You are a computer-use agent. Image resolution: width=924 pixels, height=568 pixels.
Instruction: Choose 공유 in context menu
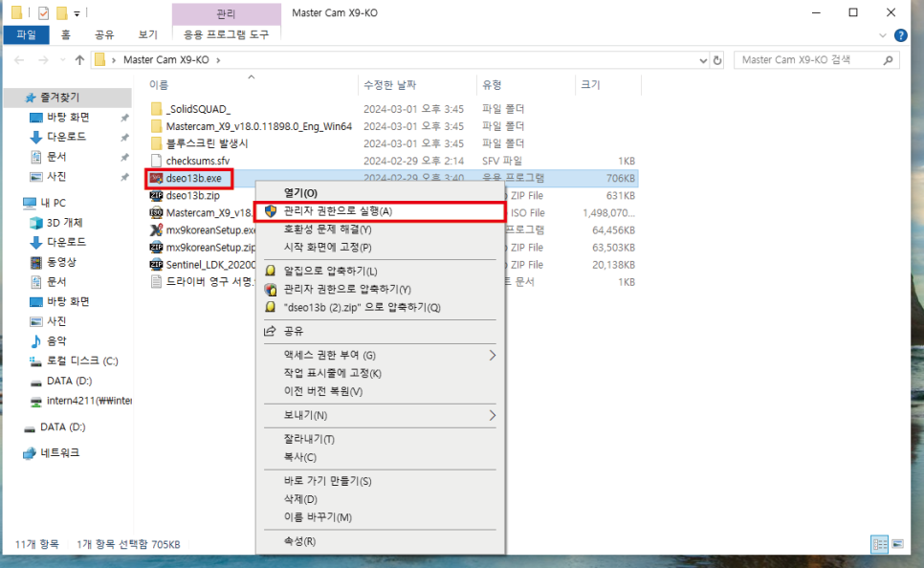tap(380, 331)
